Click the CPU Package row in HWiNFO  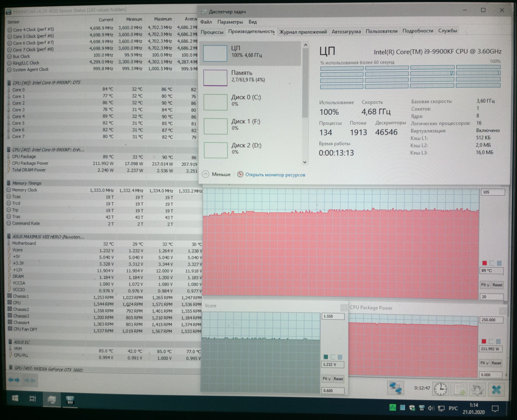coord(102,157)
